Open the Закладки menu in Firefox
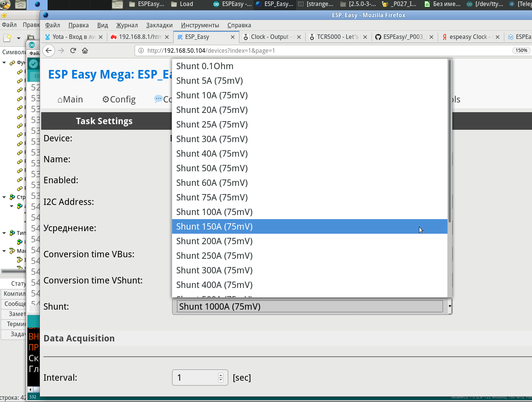Viewport: 532px width, 402px height. click(159, 25)
